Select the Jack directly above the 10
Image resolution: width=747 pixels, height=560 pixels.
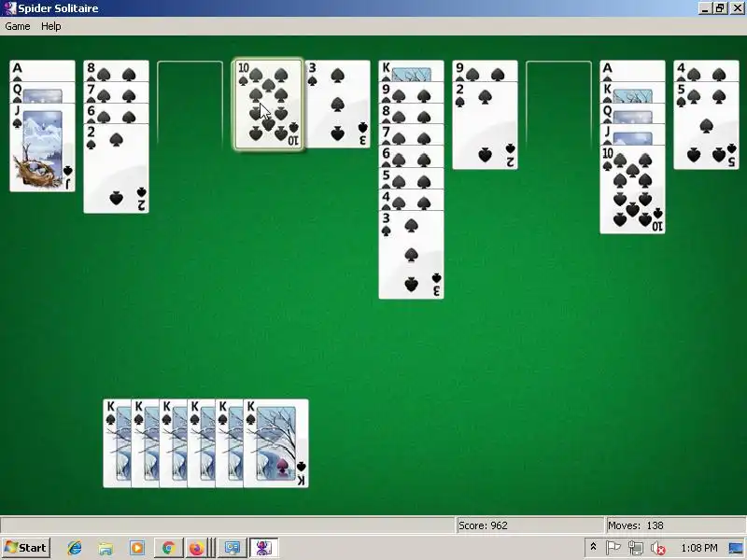coord(633,135)
